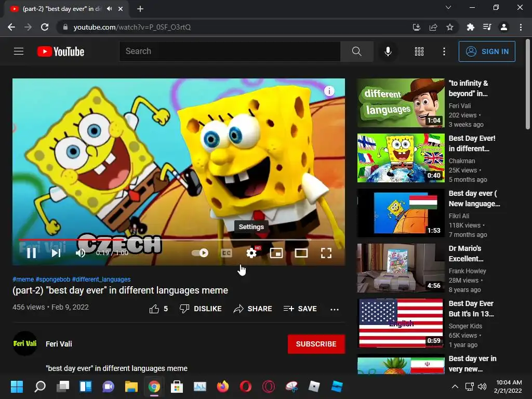Focus the YouTube Search field

(x=230, y=51)
